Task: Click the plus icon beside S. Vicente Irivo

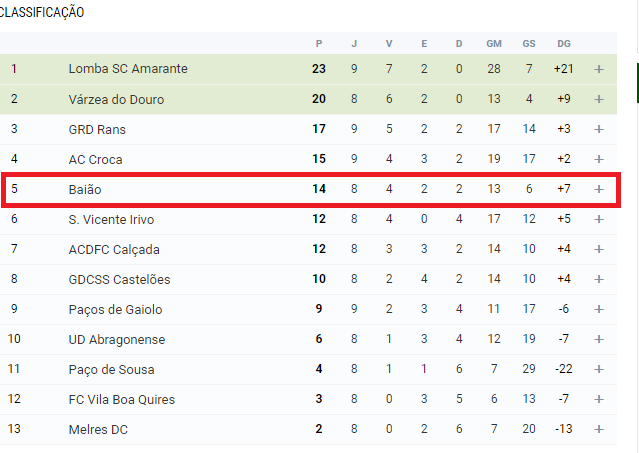Action: [x=599, y=220]
